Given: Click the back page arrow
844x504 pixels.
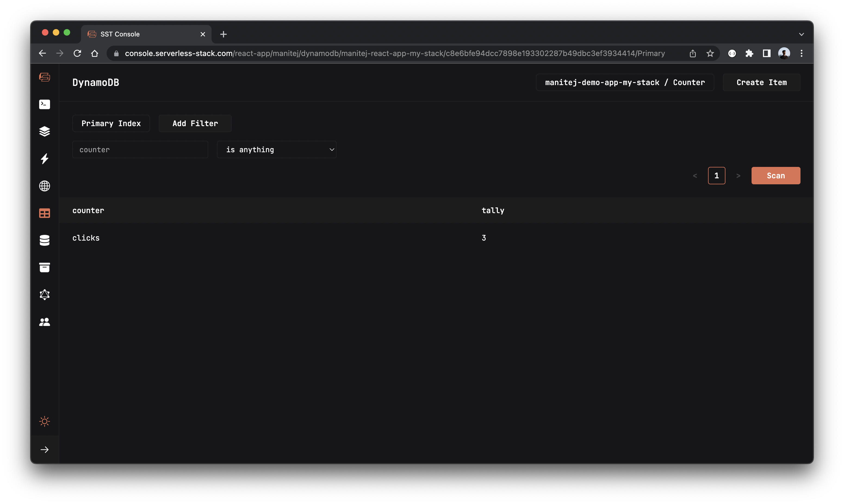Looking at the screenshot, I should pyautogui.click(x=695, y=175).
